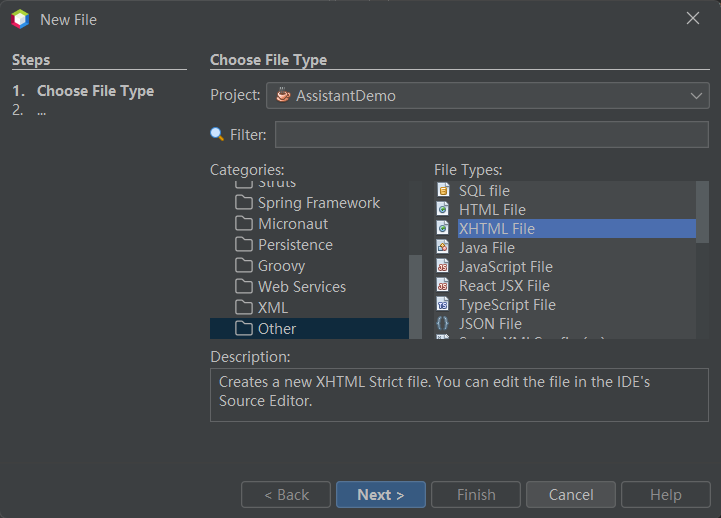Click inside the Filter text field

coord(491,134)
